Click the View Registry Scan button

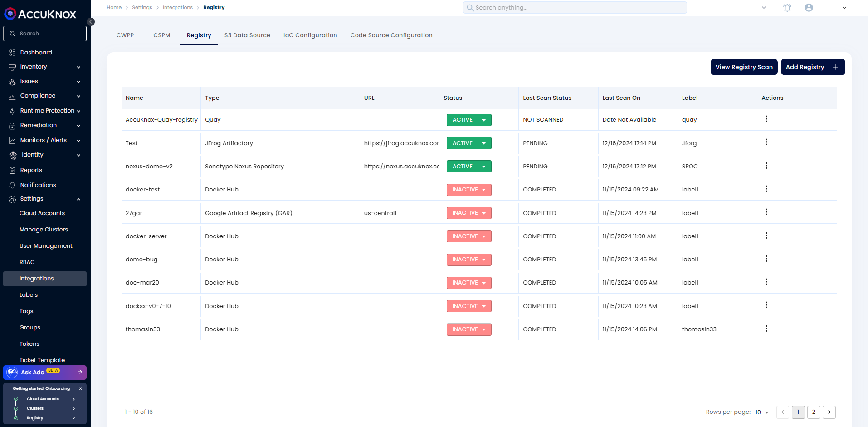coord(744,67)
